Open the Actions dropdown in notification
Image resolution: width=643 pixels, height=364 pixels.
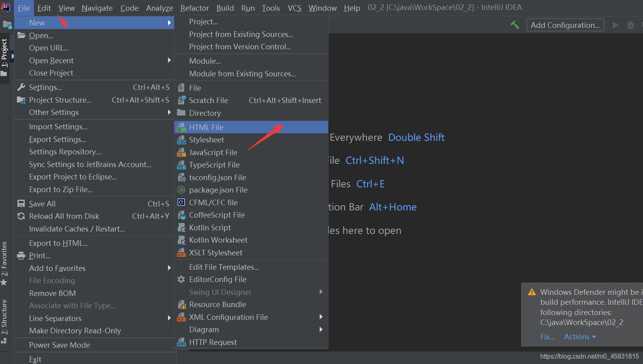click(x=580, y=337)
